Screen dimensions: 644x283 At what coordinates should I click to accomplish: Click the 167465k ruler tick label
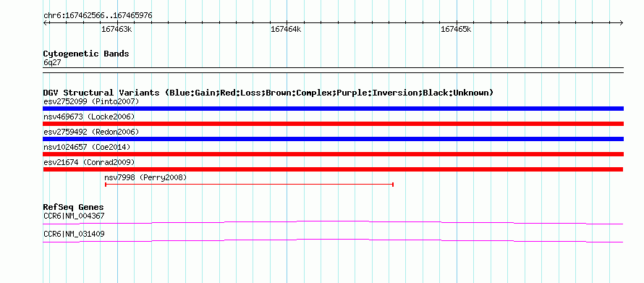[x=456, y=29]
